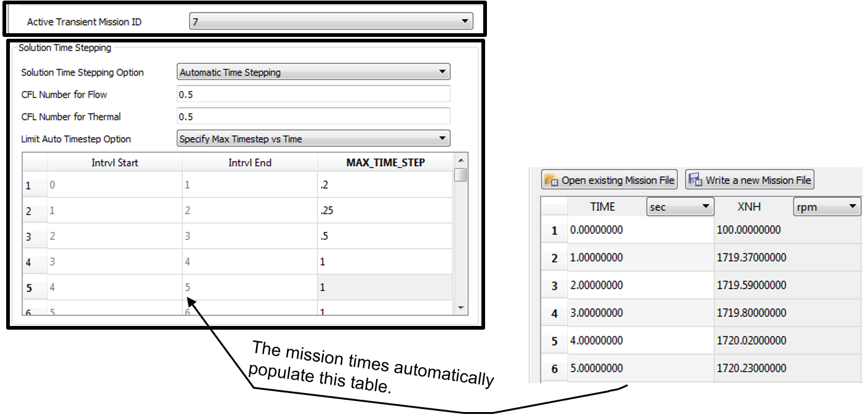Click XNH cell 1719.59000000

click(x=788, y=285)
